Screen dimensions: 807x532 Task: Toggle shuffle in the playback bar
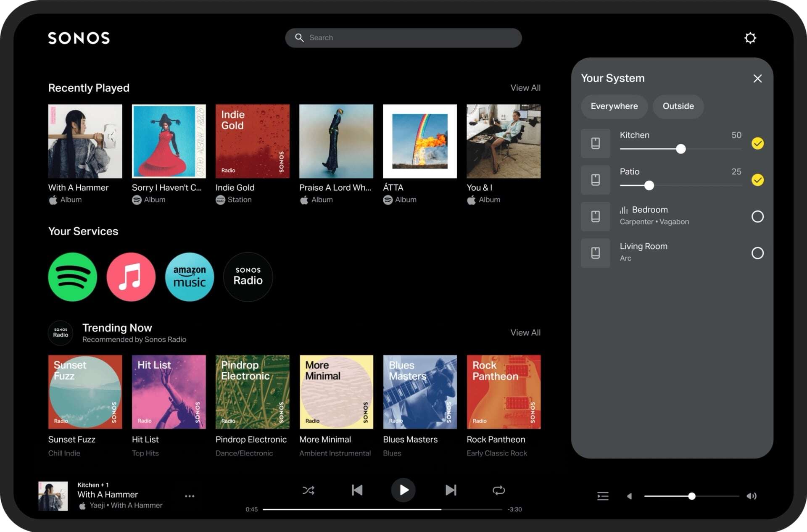(309, 490)
